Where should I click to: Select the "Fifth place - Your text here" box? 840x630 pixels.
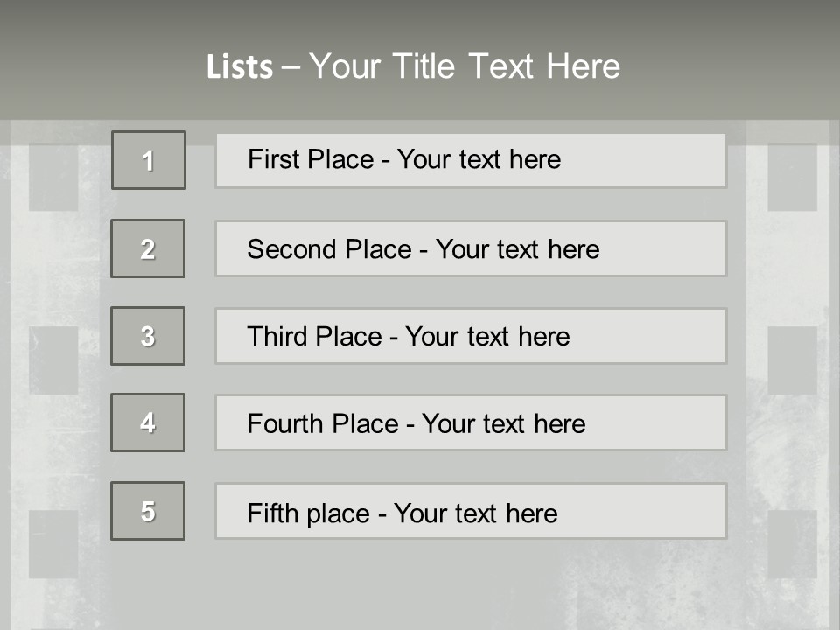[x=471, y=511]
